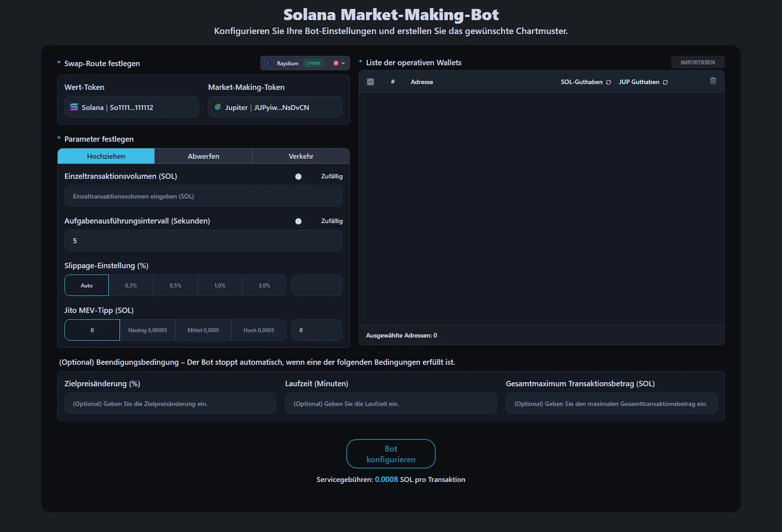The width and height of the screenshot is (782, 532).
Task: Refresh the JUP Guthaben balance column
Action: coord(665,82)
